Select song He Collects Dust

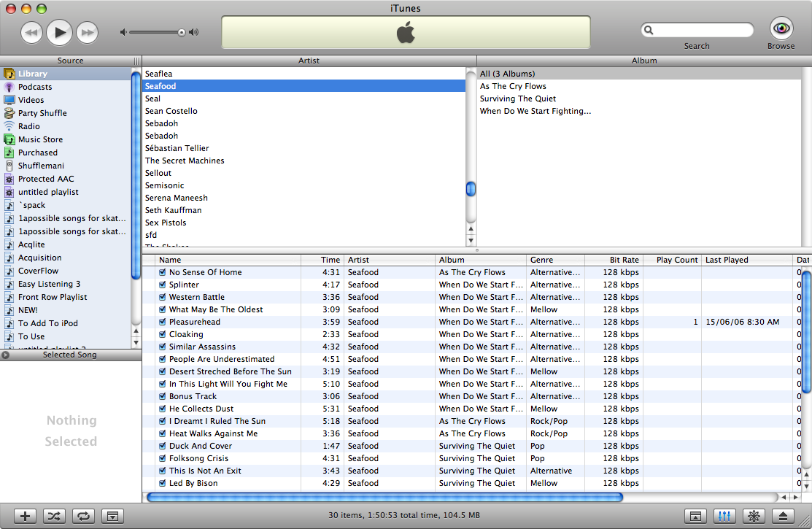(201, 409)
